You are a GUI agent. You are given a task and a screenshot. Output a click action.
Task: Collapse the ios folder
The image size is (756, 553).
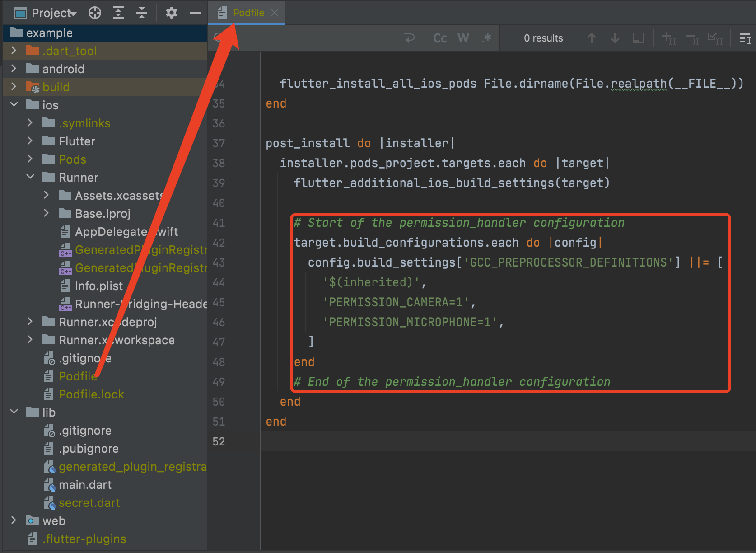point(14,105)
